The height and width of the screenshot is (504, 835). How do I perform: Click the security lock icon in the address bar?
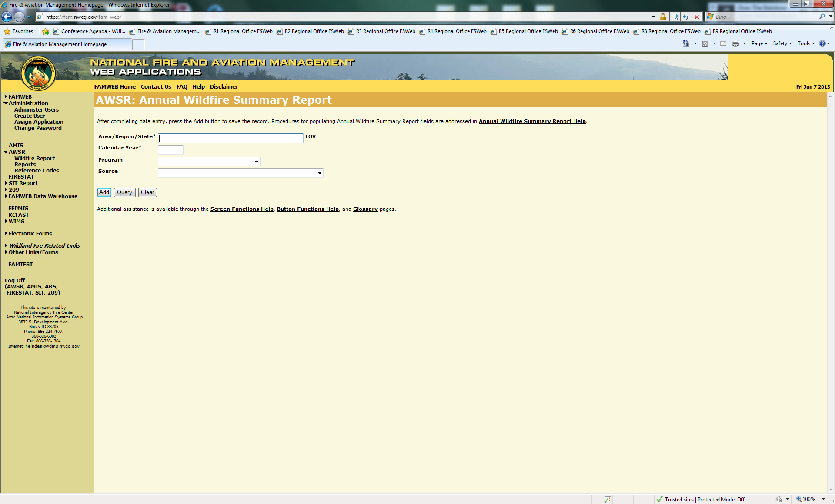[663, 17]
